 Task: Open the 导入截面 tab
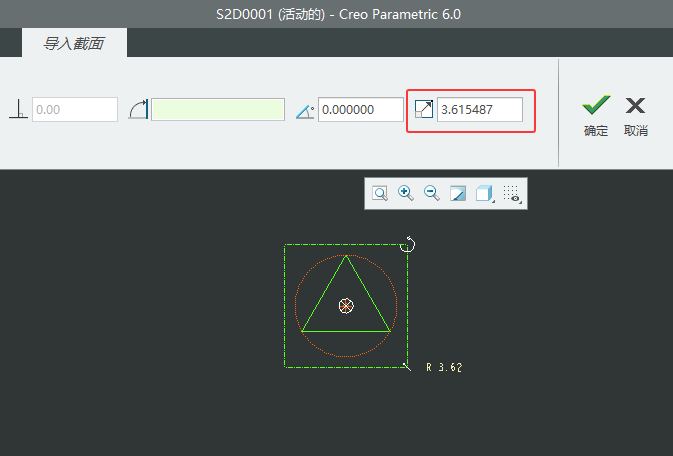74,43
